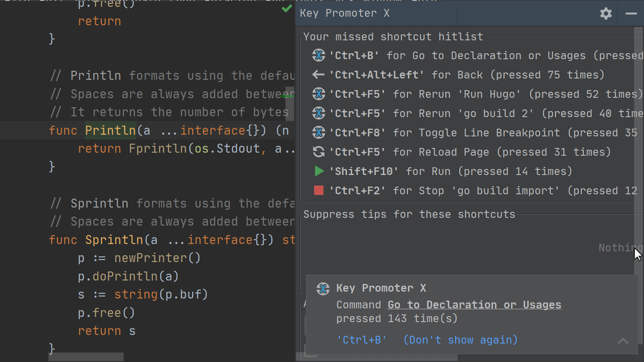The width and height of the screenshot is (644, 362).
Task: Click the horizontal scrollbar under the editor
Action: 86,357
